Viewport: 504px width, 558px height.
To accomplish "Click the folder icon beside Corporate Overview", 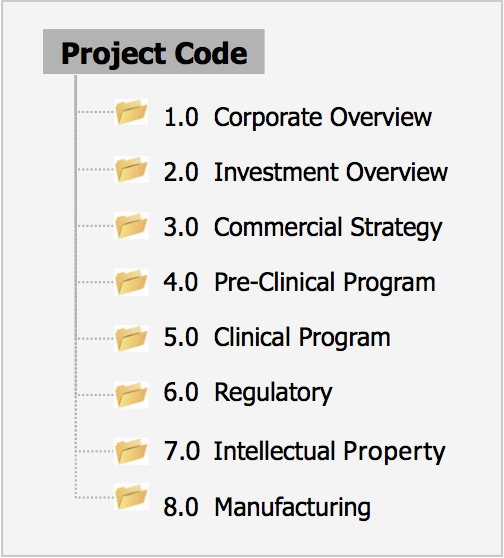I will pyautogui.click(x=131, y=112).
